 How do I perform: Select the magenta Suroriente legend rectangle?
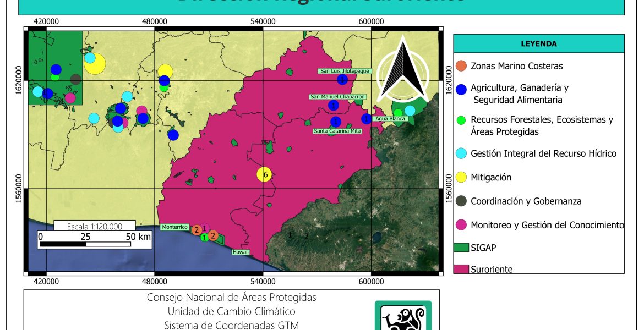tap(461, 269)
